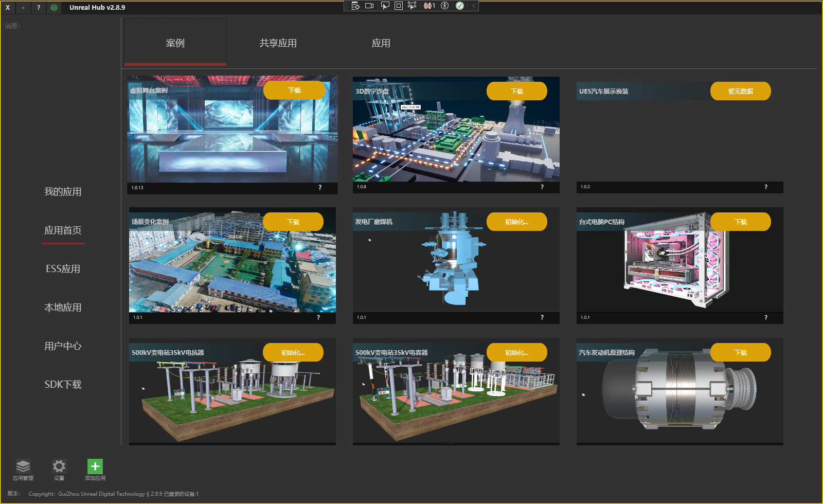
Task: Click the globe icon in the title bar
Action: pyautogui.click(x=53, y=7)
